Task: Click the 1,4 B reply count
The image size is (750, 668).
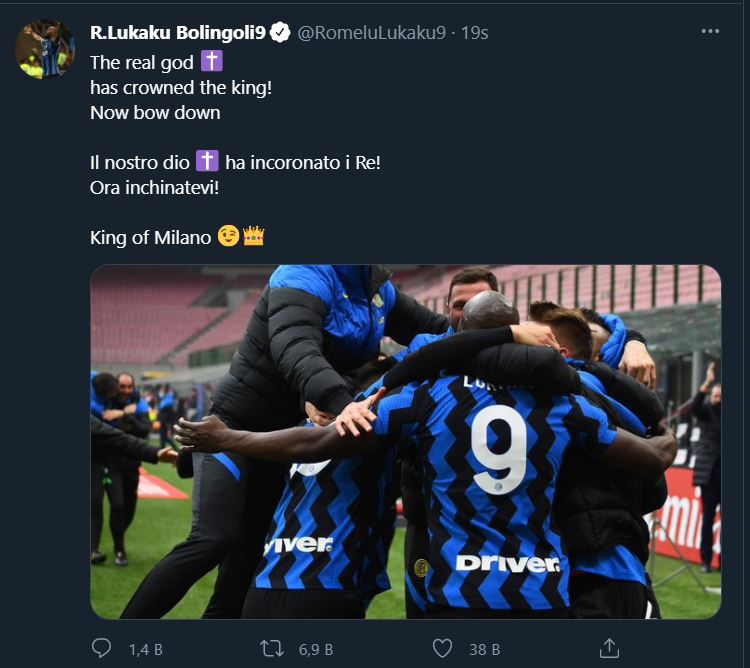Action: (145, 650)
